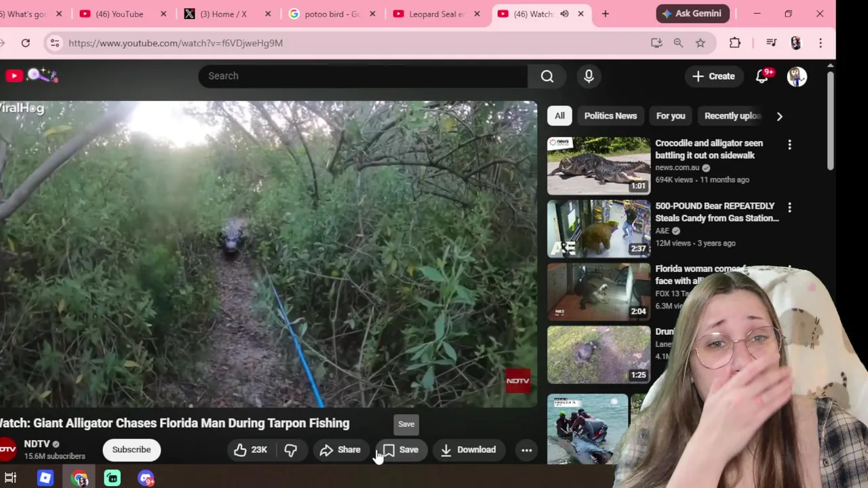Close the potoo bird tab
Viewport: 868px width, 488px height.
click(372, 14)
